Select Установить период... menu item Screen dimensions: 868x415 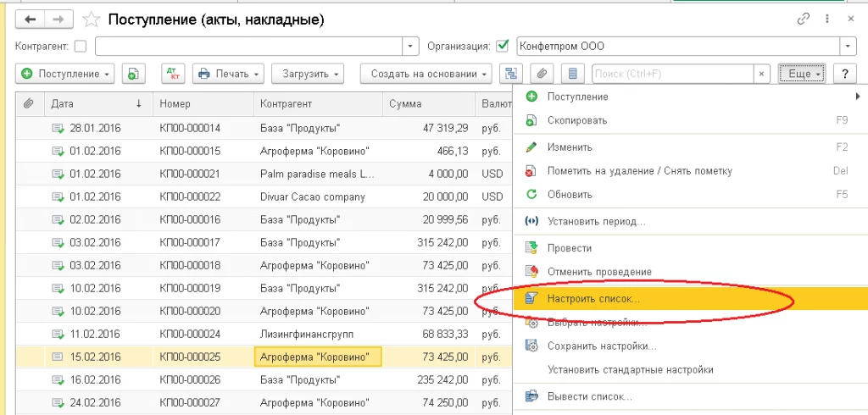(691, 221)
